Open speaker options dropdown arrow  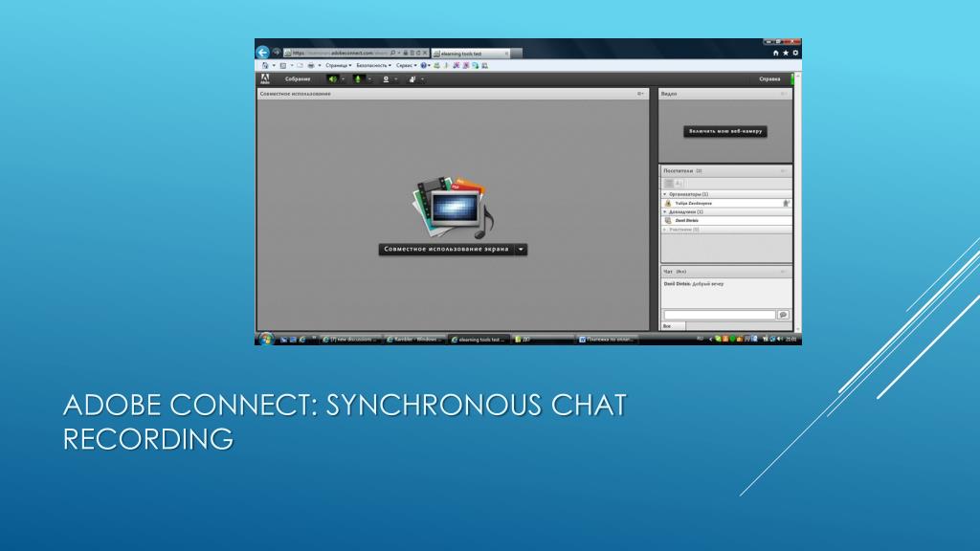(343, 79)
